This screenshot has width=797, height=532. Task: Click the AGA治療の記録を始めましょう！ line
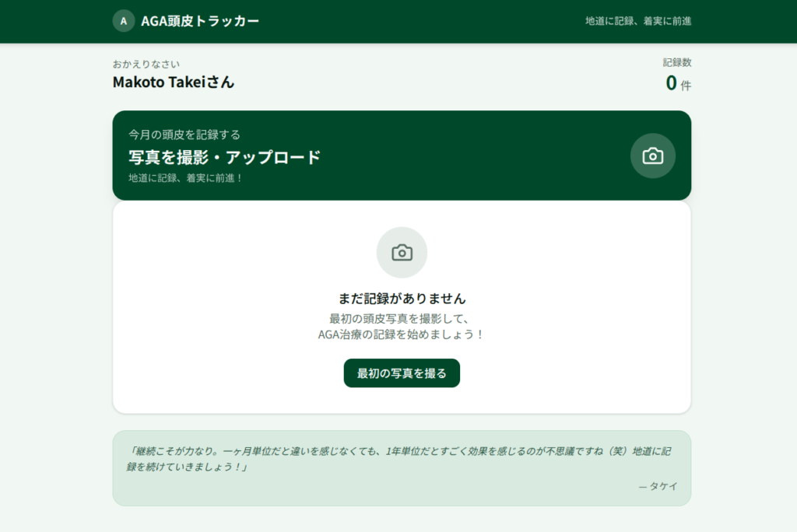[x=402, y=334]
